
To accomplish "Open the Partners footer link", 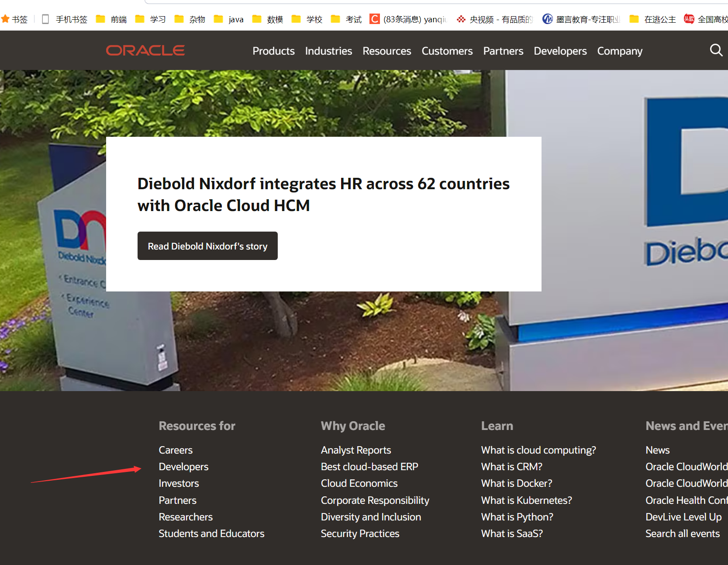I will (177, 500).
